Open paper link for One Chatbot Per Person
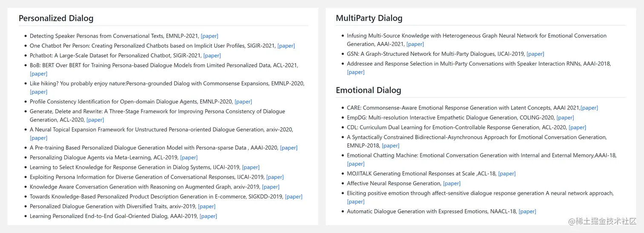Image resolution: width=644 pixels, height=233 pixels. tap(286, 46)
